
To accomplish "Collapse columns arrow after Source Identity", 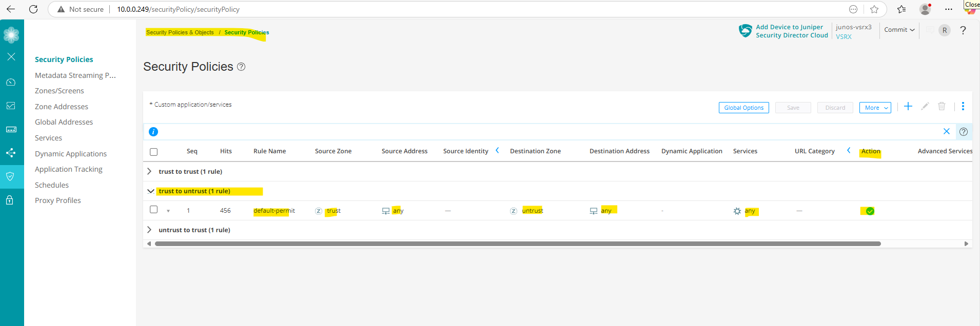I will coord(497,150).
